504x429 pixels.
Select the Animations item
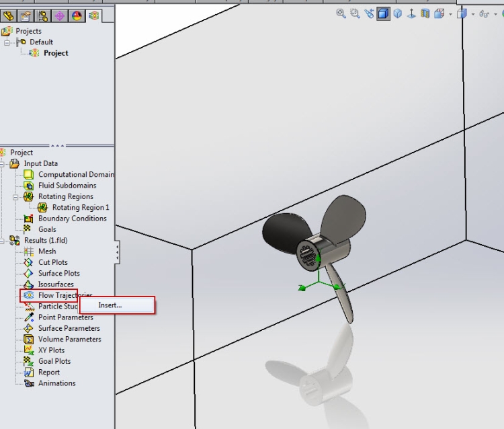[57, 383]
